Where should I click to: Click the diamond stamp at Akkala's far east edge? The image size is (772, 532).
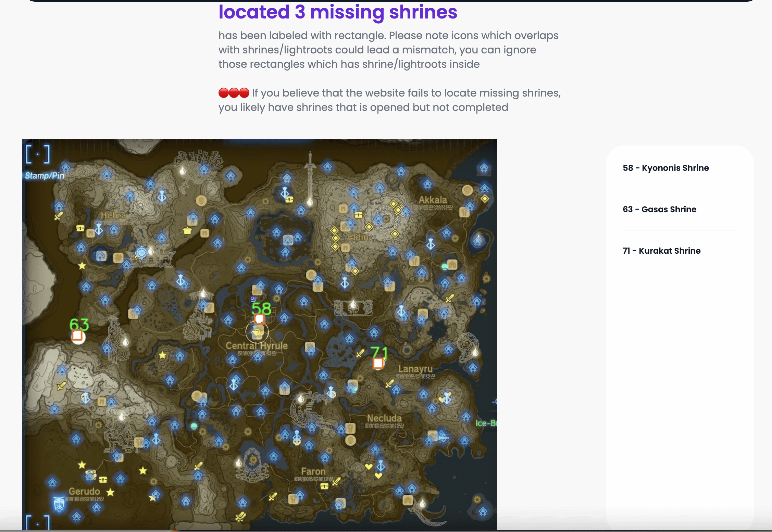tap(485, 199)
